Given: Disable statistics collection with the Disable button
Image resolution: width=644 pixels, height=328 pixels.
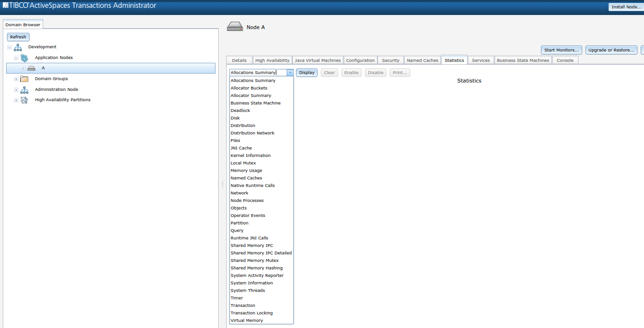Looking at the screenshot, I should tap(375, 72).
